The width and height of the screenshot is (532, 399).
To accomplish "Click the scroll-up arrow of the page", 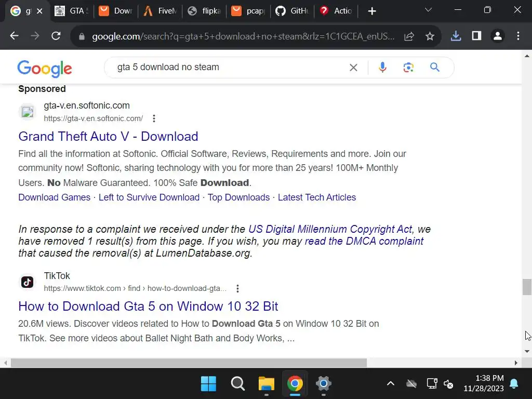I will 527,56.
